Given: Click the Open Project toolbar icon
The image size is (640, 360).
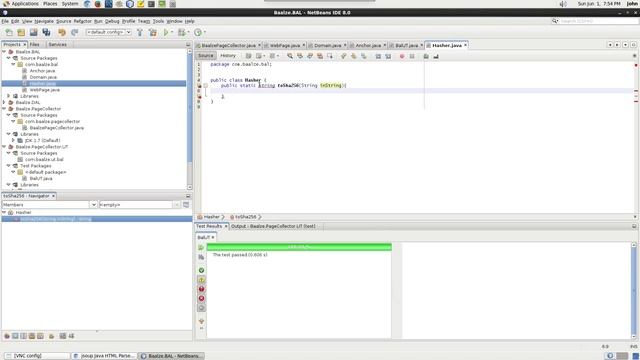Looking at the screenshot, I should coord(33,32).
